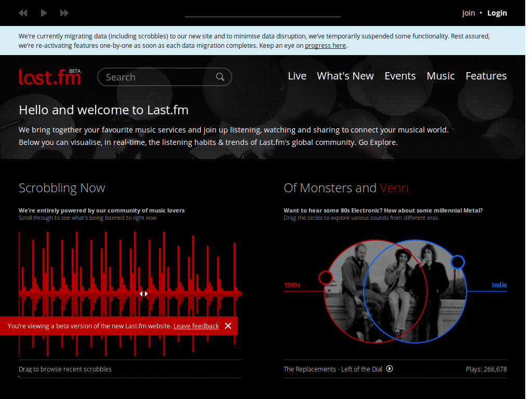Click the Of Monsters and Venn heading
The image size is (532, 399).
click(x=345, y=188)
